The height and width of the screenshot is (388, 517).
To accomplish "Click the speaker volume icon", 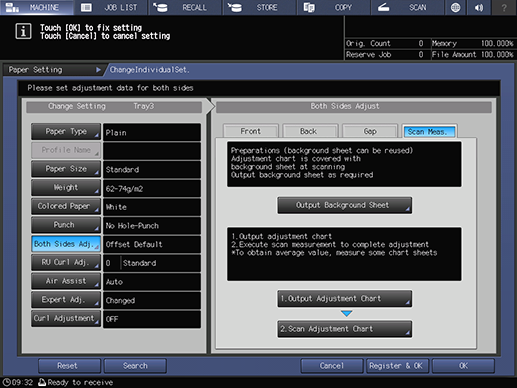I will pyautogui.click(x=479, y=7).
